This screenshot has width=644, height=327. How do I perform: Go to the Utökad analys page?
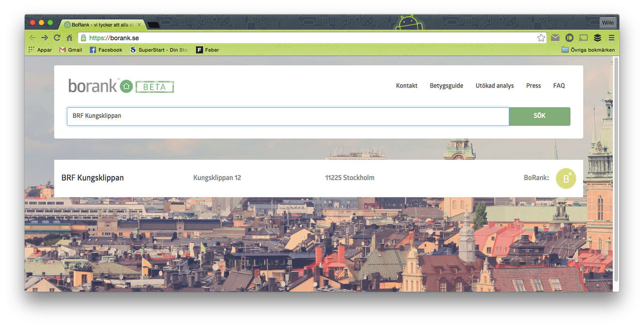pyautogui.click(x=495, y=86)
